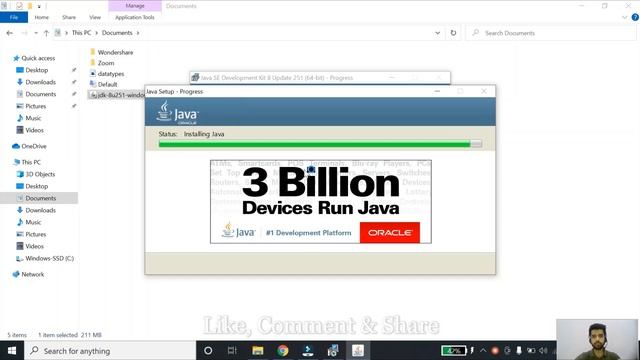Open the recent locations dropdown arrow
The height and width of the screenshot is (360, 640).
[36, 33]
